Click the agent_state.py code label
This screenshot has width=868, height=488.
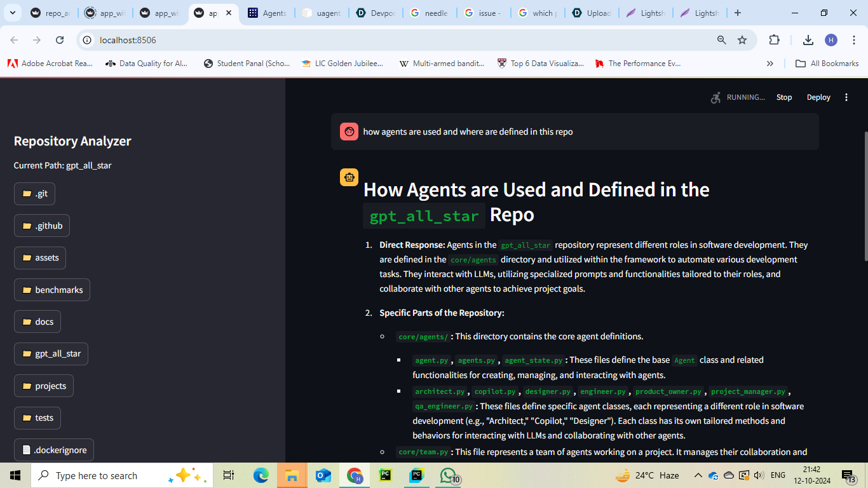click(534, 360)
